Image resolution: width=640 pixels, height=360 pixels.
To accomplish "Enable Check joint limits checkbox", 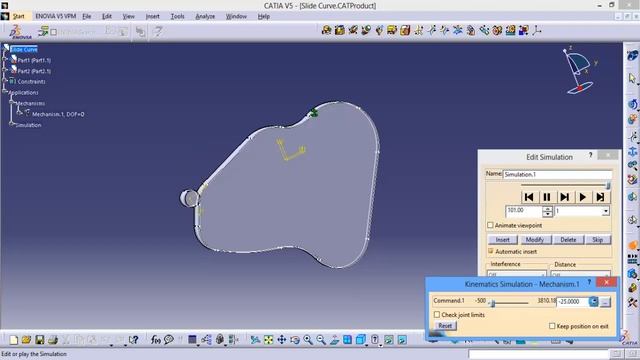I will click(x=437, y=315).
